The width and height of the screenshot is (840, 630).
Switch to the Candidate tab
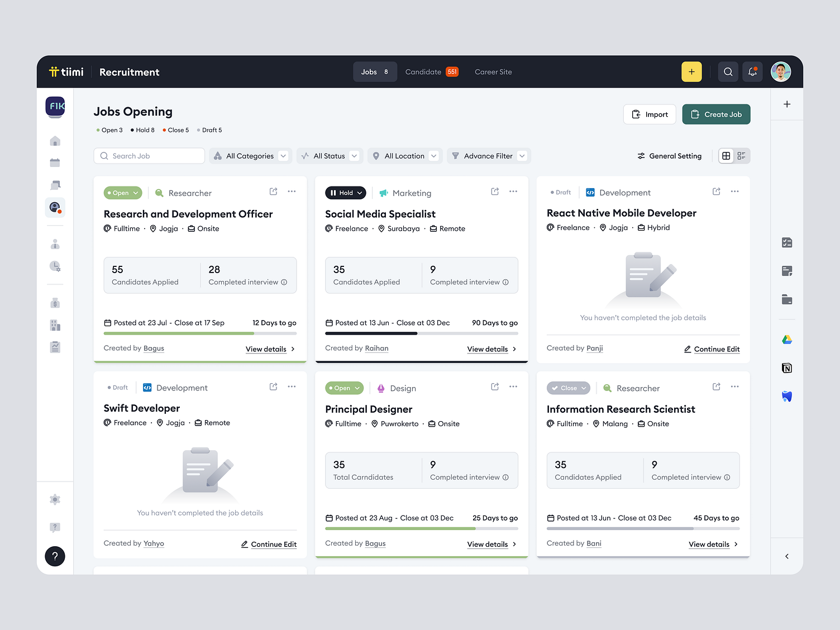(x=424, y=71)
